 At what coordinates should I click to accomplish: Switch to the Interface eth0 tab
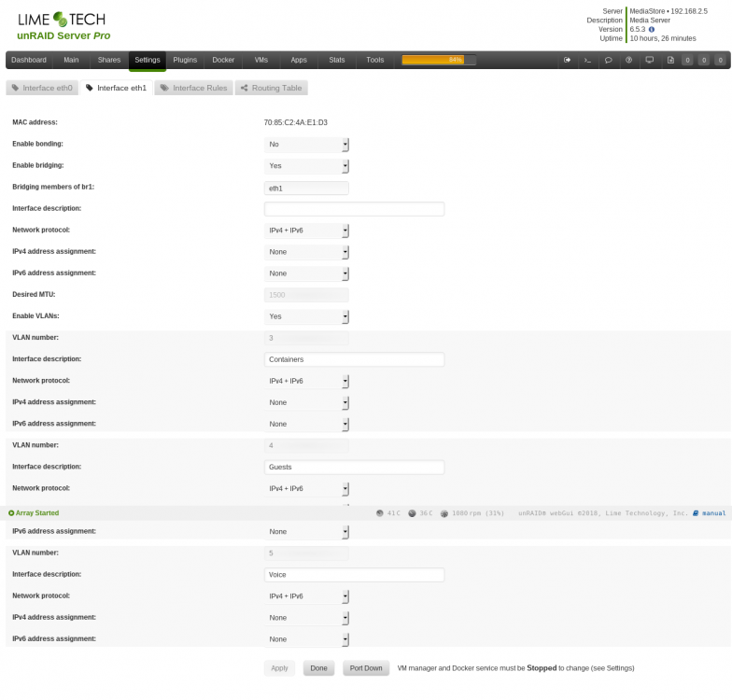[42, 88]
